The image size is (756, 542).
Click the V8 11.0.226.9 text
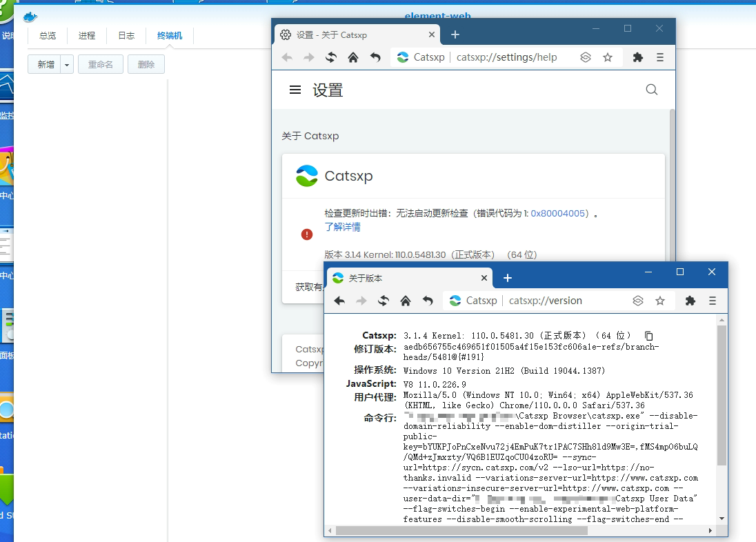tap(435, 384)
